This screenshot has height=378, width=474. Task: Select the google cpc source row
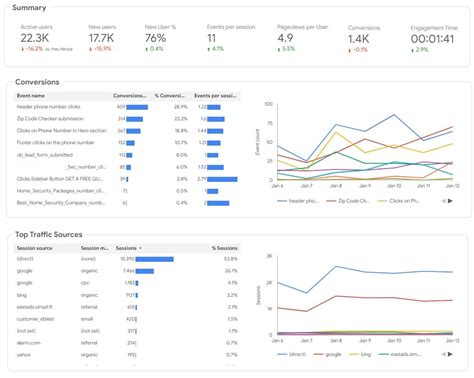pos(127,283)
